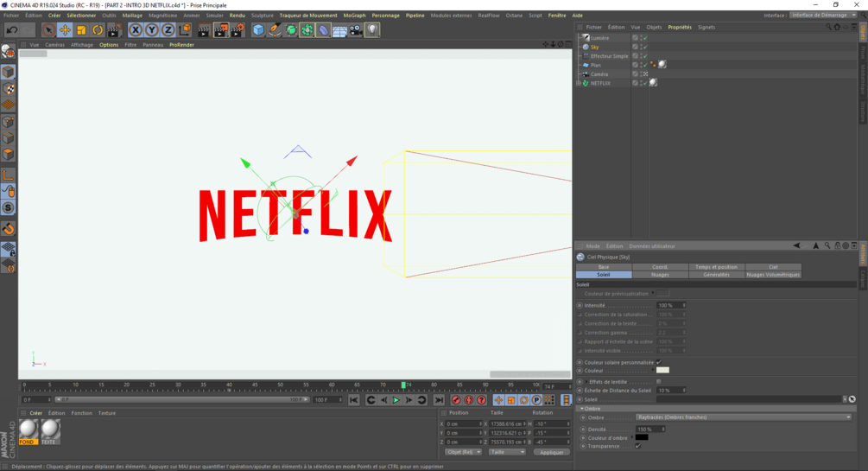
Task: Click the sun Couleur swatch
Action: (x=662, y=370)
